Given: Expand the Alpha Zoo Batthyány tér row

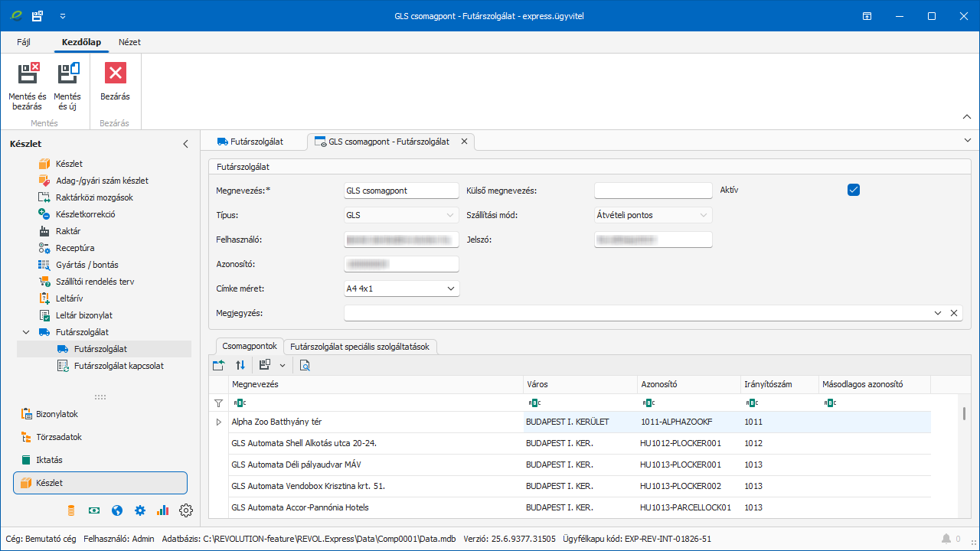Looking at the screenshot, I should (x=218, y=422).
